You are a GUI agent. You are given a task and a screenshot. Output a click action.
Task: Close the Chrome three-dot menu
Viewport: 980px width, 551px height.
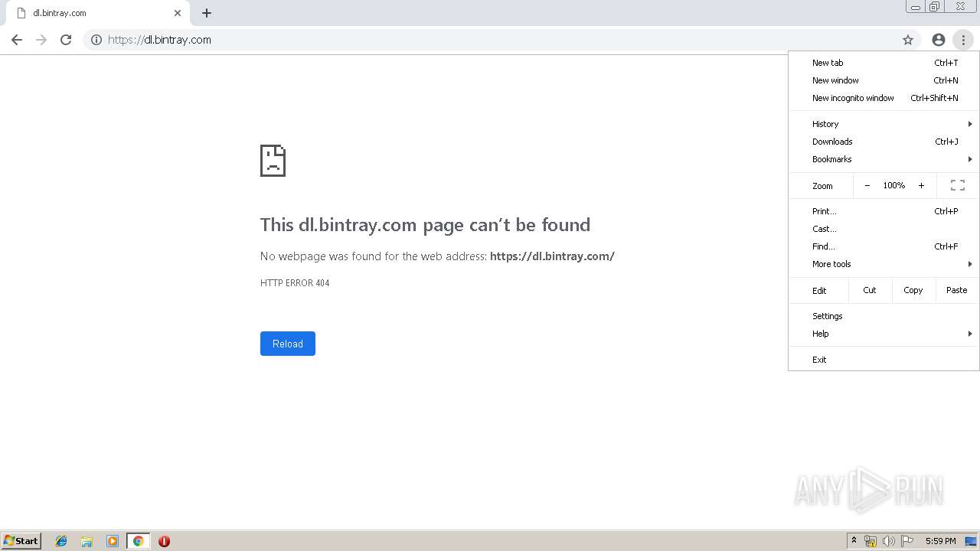963,40
